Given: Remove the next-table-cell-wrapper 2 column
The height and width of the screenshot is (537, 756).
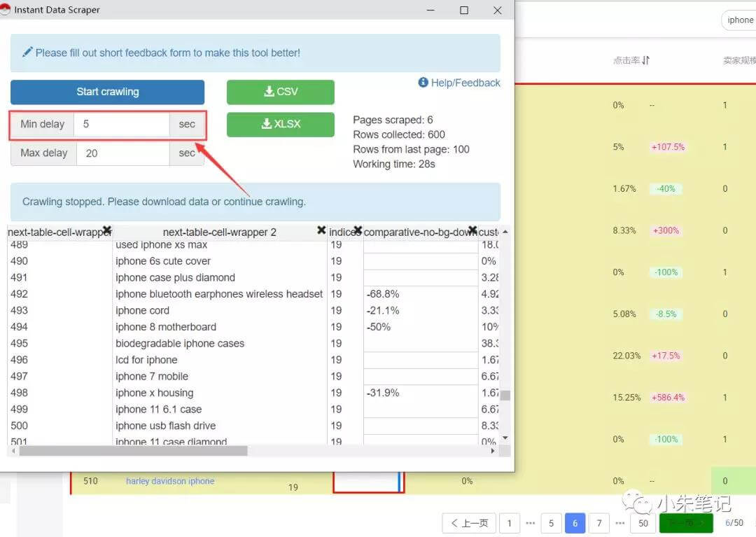Looking at the screenshot, I should [321, 230].
